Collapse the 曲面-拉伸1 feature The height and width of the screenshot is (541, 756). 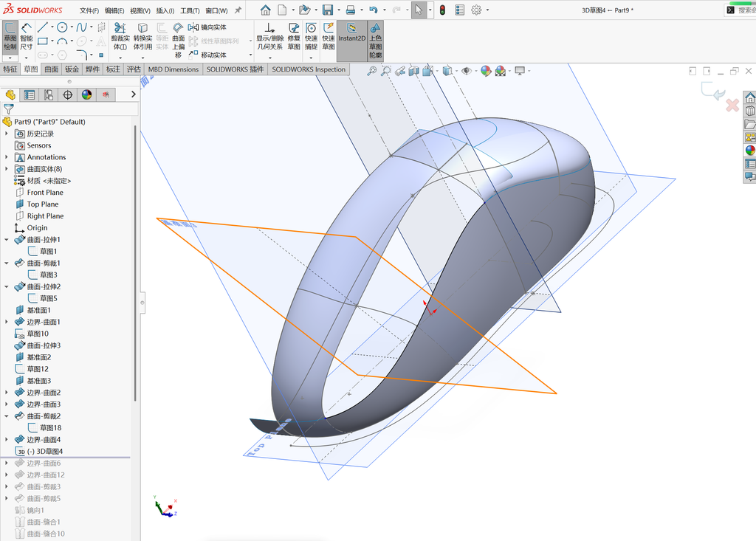point(6,240)
